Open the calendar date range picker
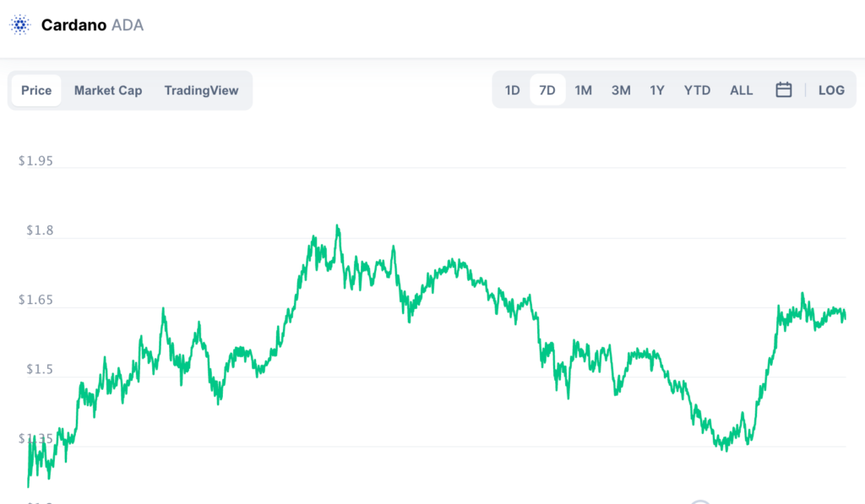865x504 pixels. point(783,89)
